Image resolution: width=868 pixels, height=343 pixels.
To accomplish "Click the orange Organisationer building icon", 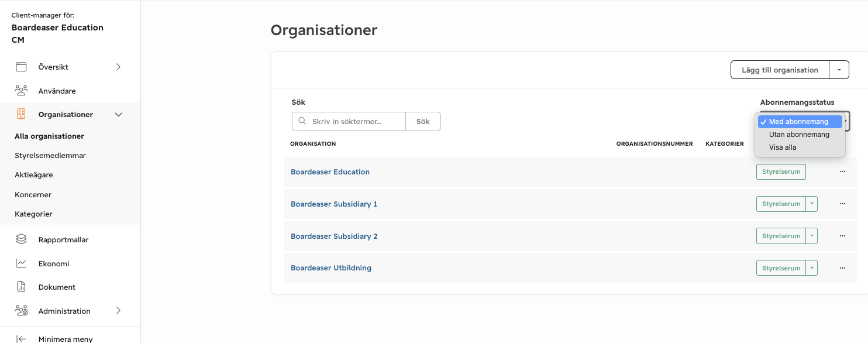I will (21, 114).
